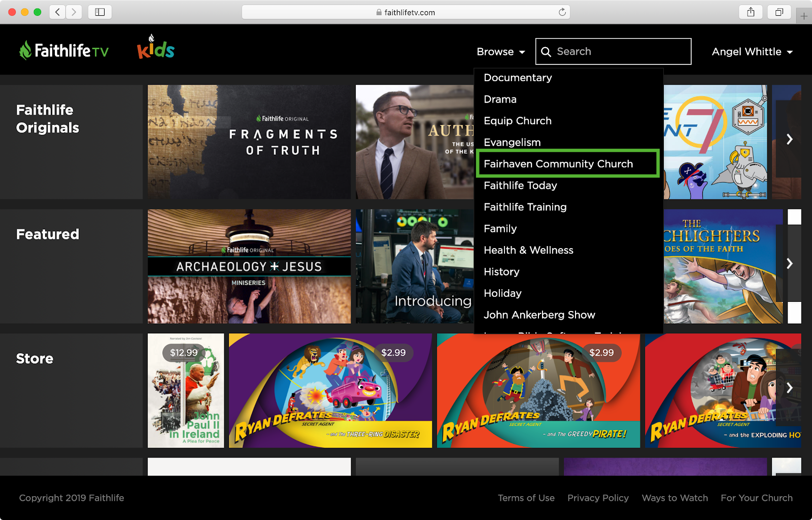The height and width of the screenshot is (520, 812).
Task: Choose Health & Wellness in the Browse menu
Action: 528,250
